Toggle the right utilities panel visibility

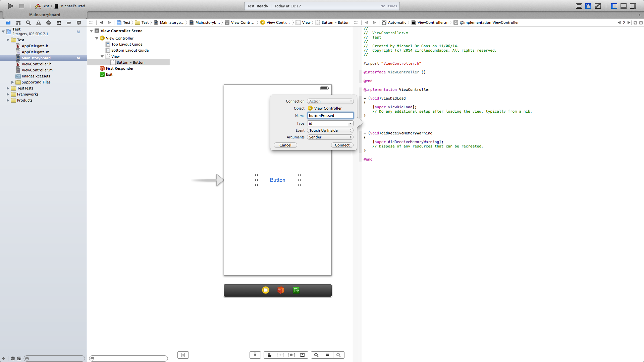(x=633, y=6)
